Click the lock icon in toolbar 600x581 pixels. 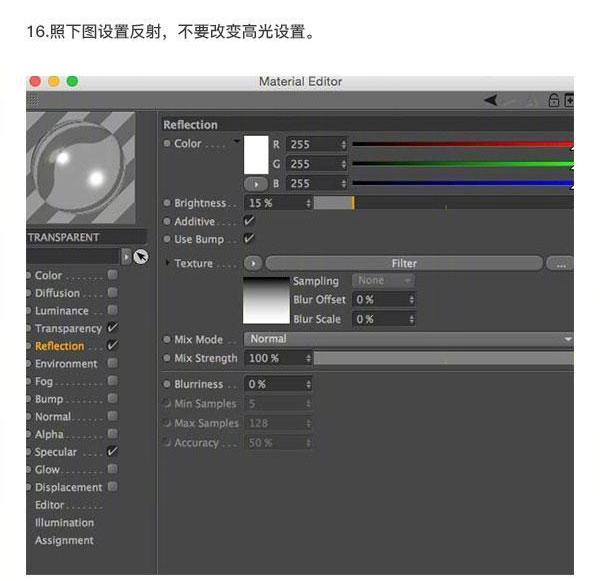click(x=554, y=100)
